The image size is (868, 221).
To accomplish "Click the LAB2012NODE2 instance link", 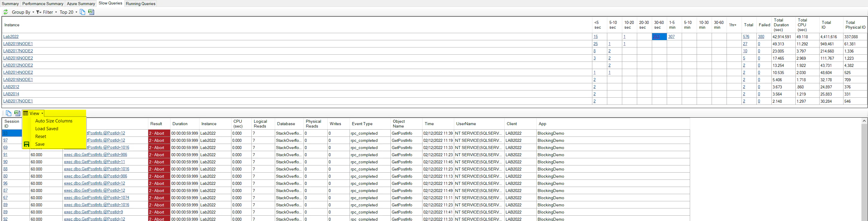I will coord(18,65).
